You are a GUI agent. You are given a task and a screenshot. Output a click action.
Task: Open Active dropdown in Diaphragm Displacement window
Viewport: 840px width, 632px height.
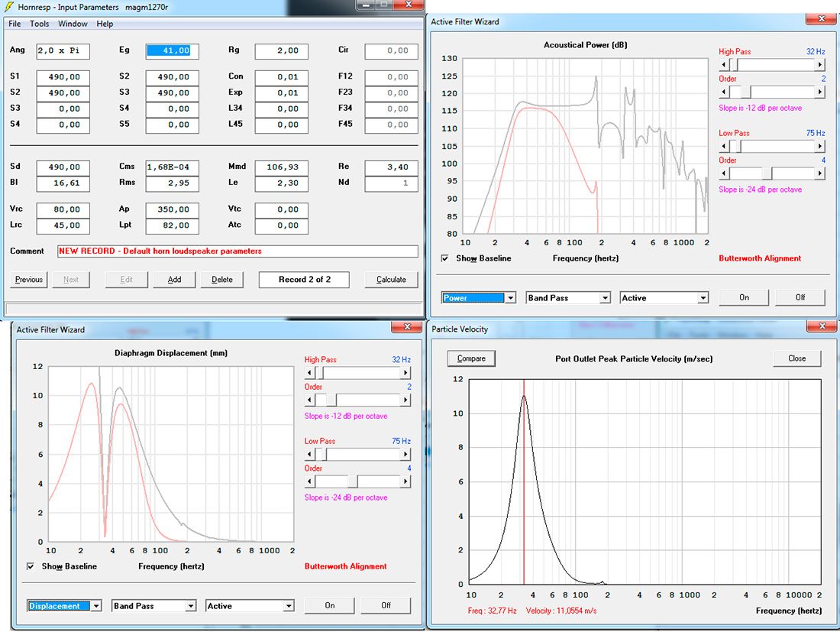coord(288,606)
